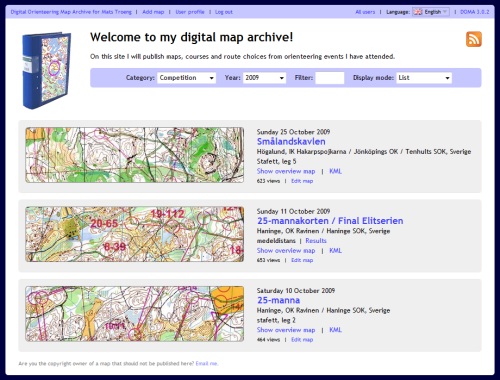The height and width of the screenshot is (380, 500).
Task: Show overview map for 25-manna
Action: (x=286, y=330)
